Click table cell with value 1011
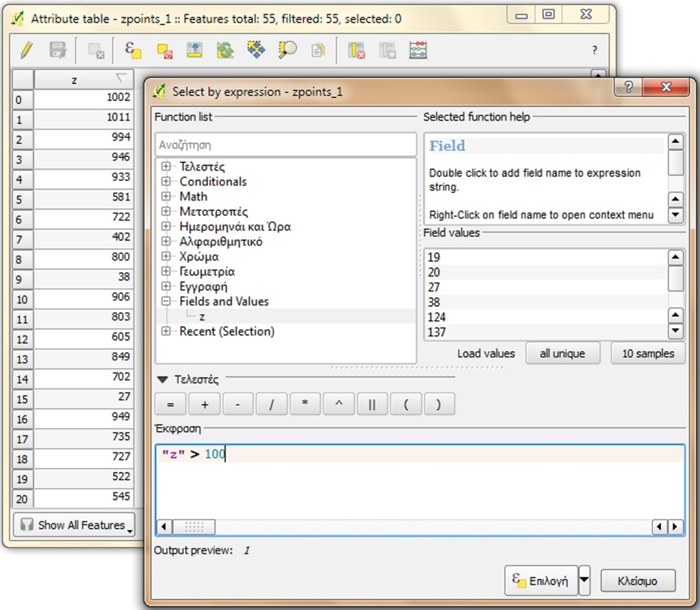Screen dimensions: 700x610 coord(83,117)
